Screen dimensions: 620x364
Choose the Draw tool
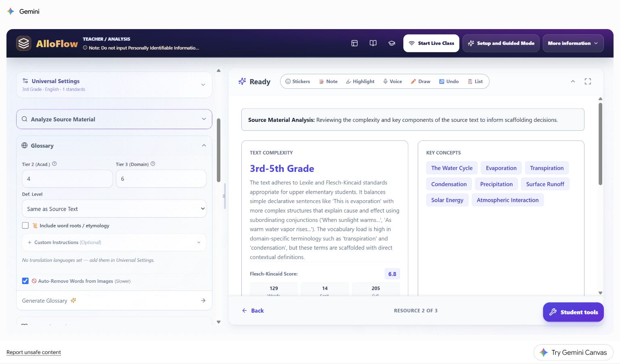click(420, 82)
